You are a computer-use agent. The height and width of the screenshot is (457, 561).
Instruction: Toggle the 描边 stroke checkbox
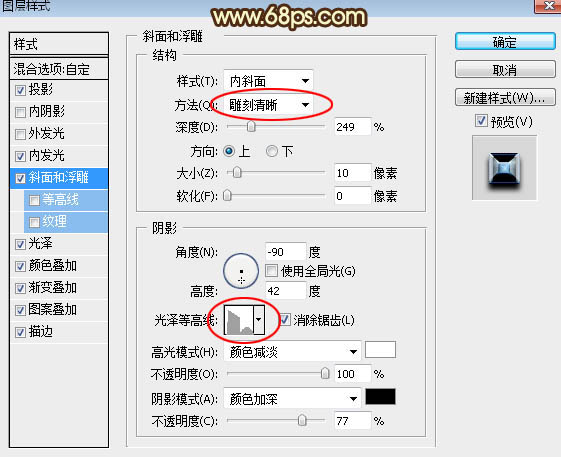(x=20, y=332)
